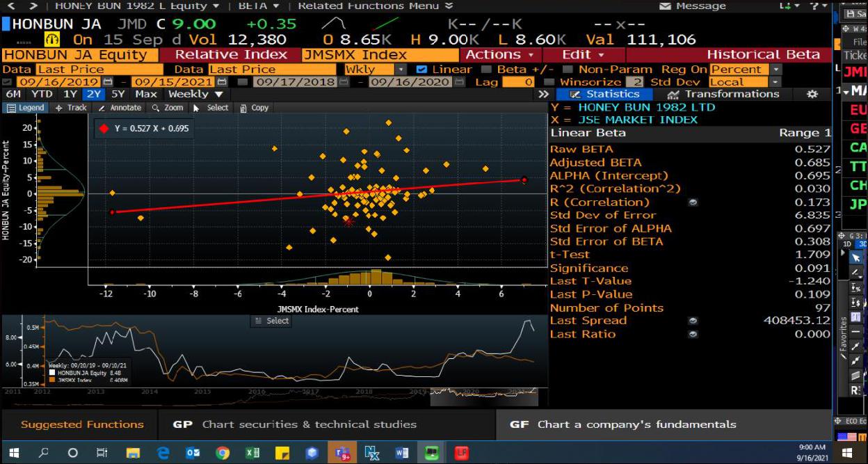The height and width of the screenshot is (464, 868).
Task: Enable the Non-Param checkbox
Action: 566,70
